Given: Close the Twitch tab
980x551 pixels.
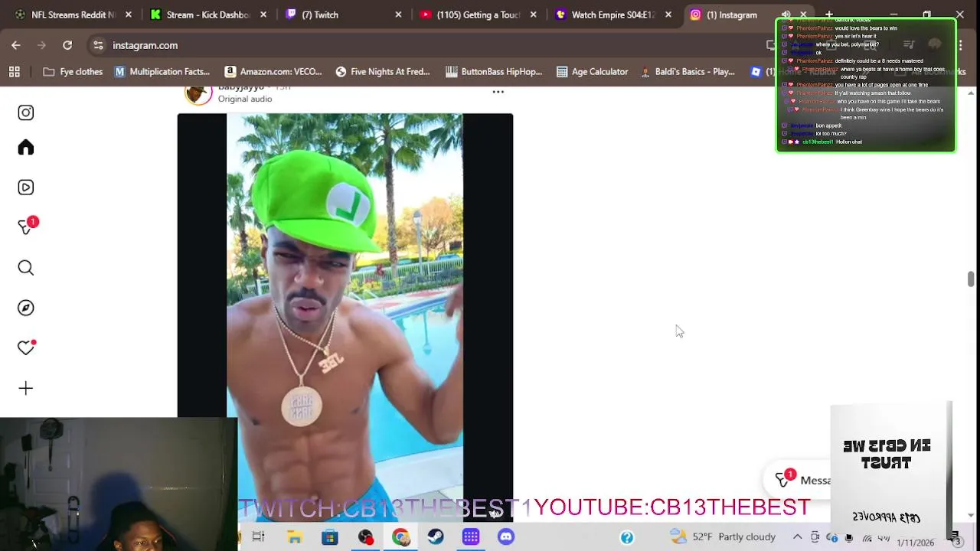Looking at the screenshot, I should [x=398, y=15].
